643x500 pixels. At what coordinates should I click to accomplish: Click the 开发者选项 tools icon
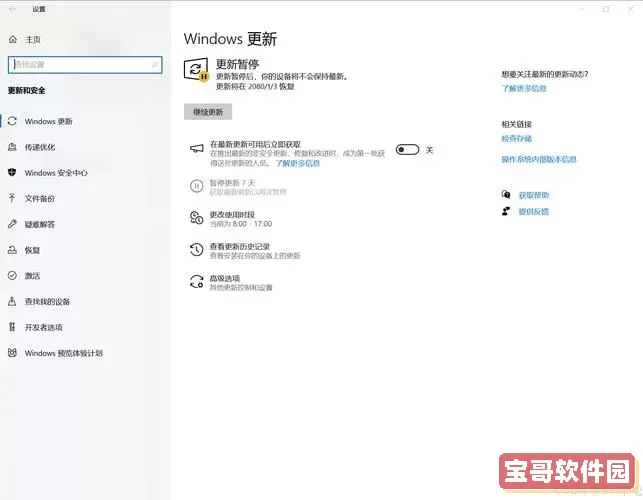pos(12,327)
